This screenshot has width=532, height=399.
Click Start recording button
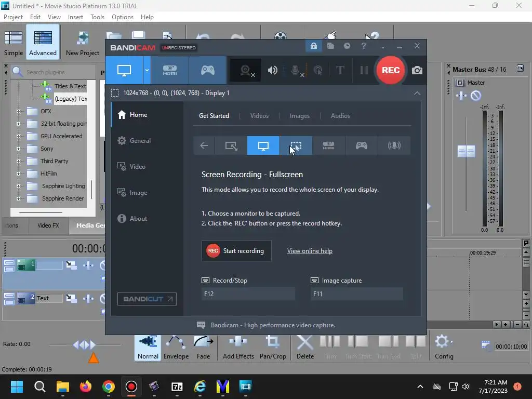tap(236, 251)
